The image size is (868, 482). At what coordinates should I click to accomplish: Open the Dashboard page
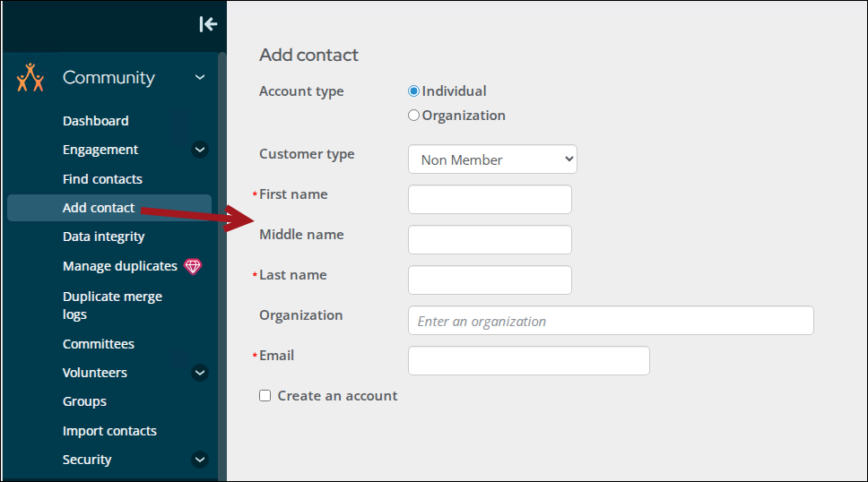point(95,121)
